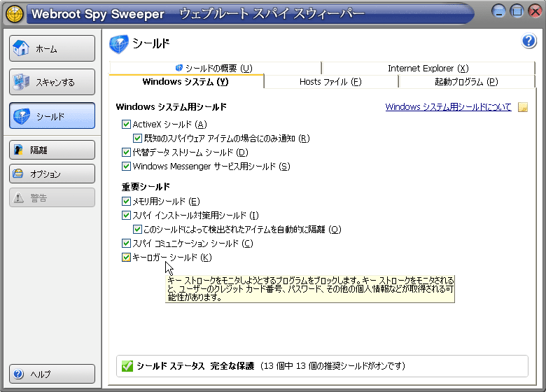Toggle 代替データ ストリーム シールド (D) checkbox

pyautogui.click(x=126, y=152)
